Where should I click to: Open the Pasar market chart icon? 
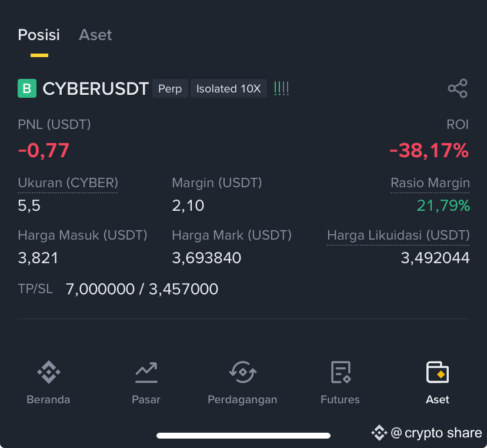[x=146, y=372]
